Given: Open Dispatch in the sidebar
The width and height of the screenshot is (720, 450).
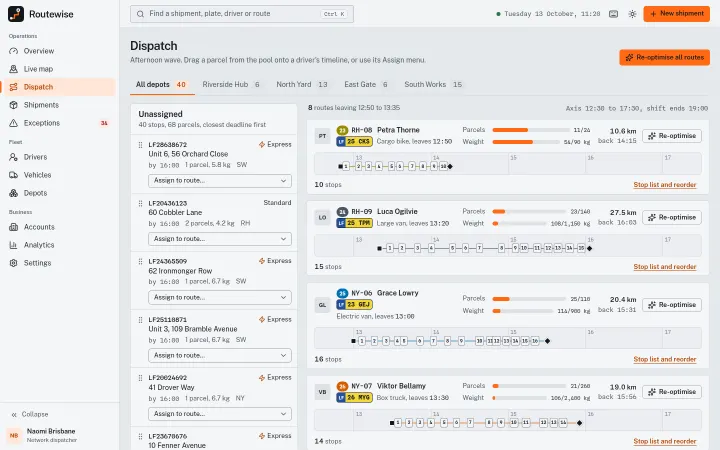Looking at the screenshot, I should tap(59, 87).
